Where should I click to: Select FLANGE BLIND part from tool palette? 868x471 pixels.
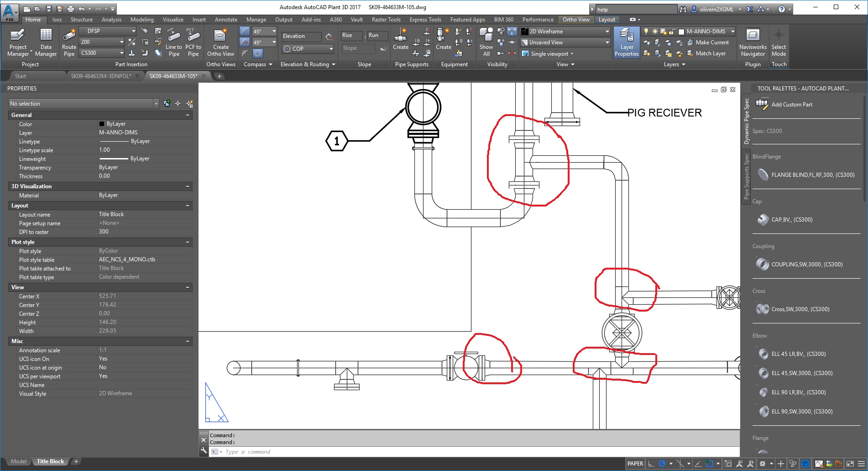coord(812,175)
